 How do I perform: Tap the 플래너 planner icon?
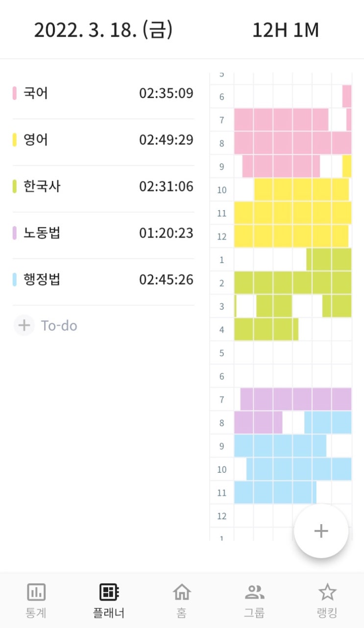(109, 593)
